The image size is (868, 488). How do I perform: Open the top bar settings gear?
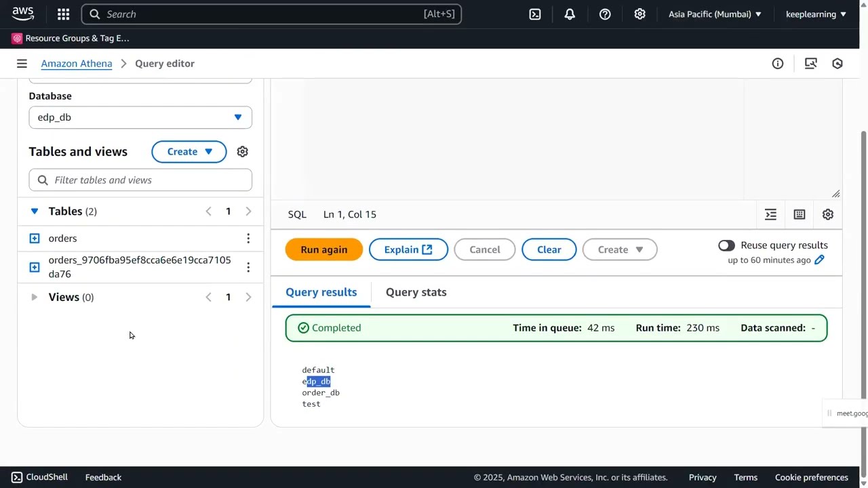click(639, 14)
